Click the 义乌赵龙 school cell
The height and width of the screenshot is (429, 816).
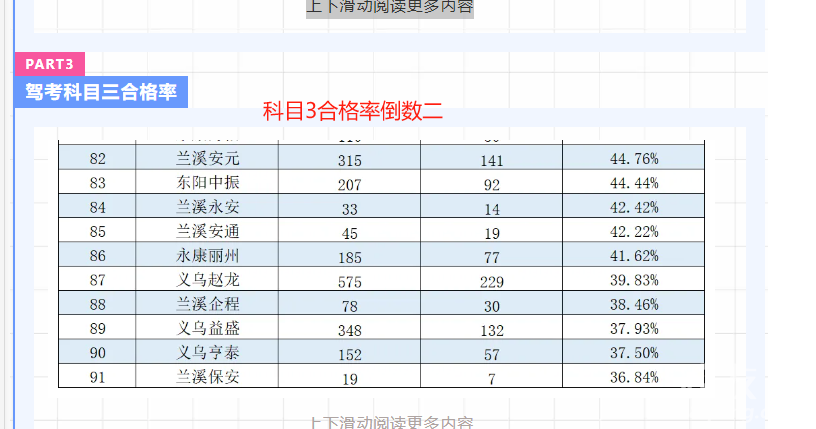pyautogui.click(x=207, y=279)
